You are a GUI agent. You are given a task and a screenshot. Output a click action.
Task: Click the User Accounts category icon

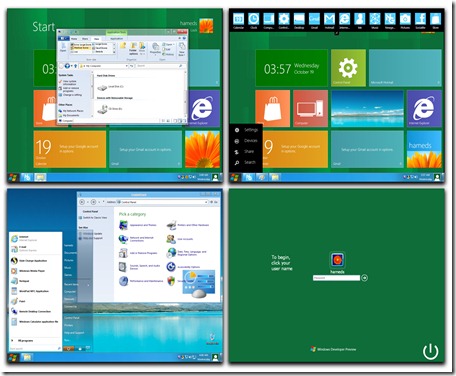(171, 239)
